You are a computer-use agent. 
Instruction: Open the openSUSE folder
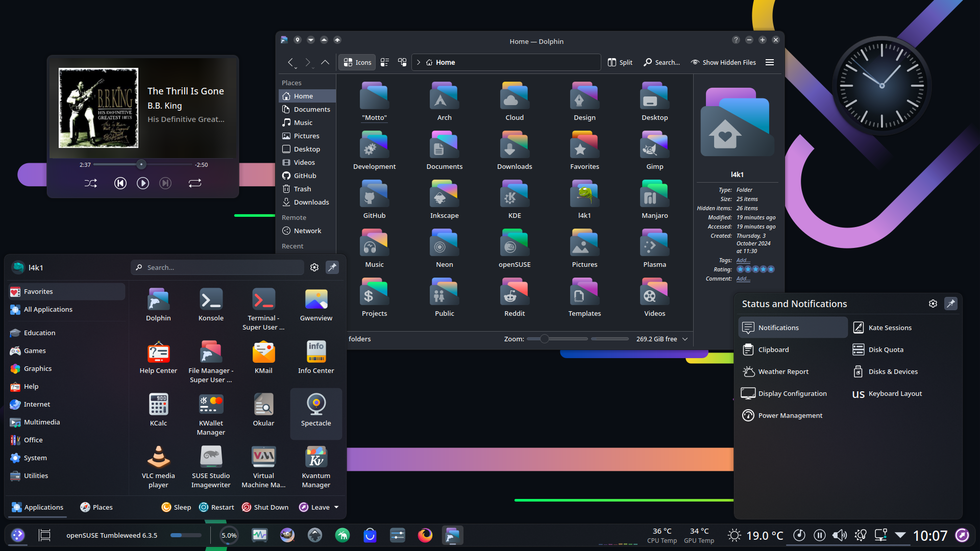coord(514,248)
